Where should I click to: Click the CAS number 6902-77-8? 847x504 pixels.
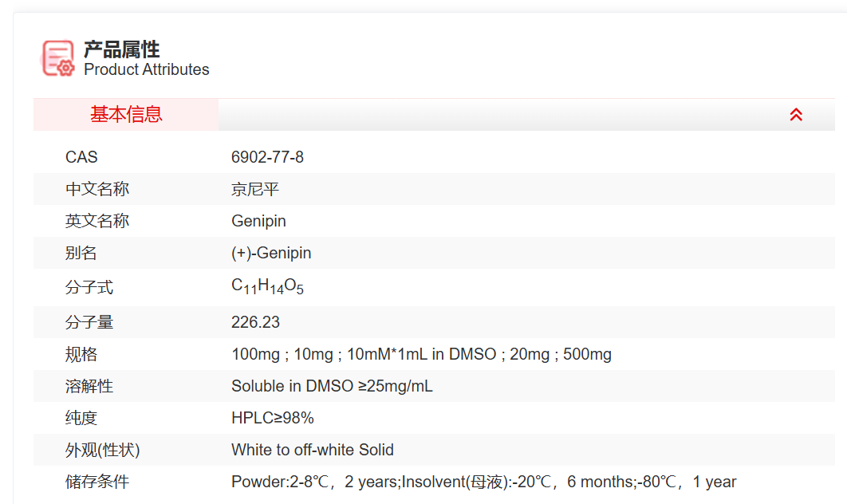(267, 157)
